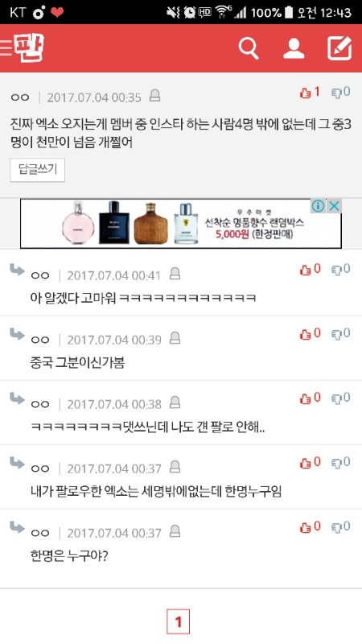Tap the Pann logo in header
Image resolution: width=362 pixels, height=644 pixels.
click(x=29, y=48)
